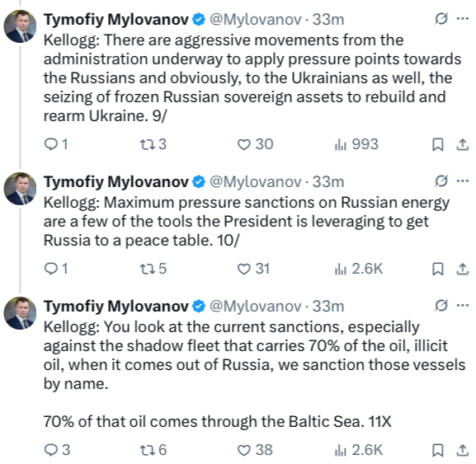Open @Mylovanov handle on third tweet
476x464 pixels.
pyautogui.click(x=255, y=307)
